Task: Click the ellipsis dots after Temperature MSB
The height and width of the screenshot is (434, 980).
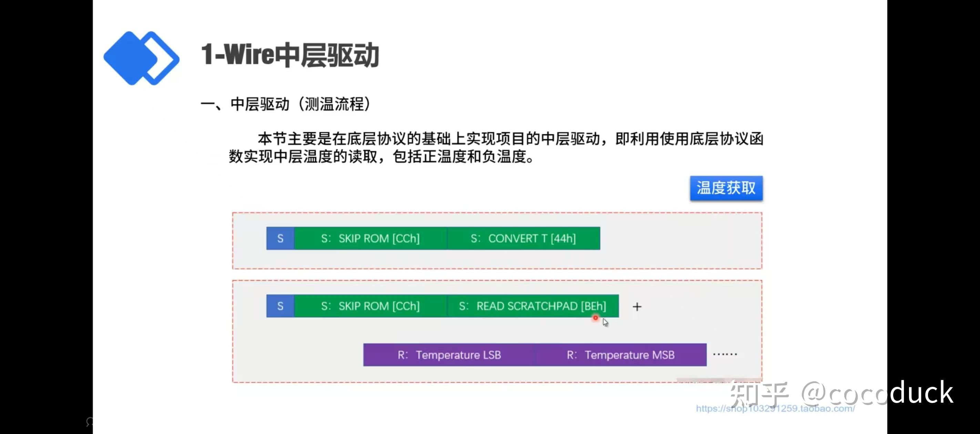Action: tap(725, 354)
